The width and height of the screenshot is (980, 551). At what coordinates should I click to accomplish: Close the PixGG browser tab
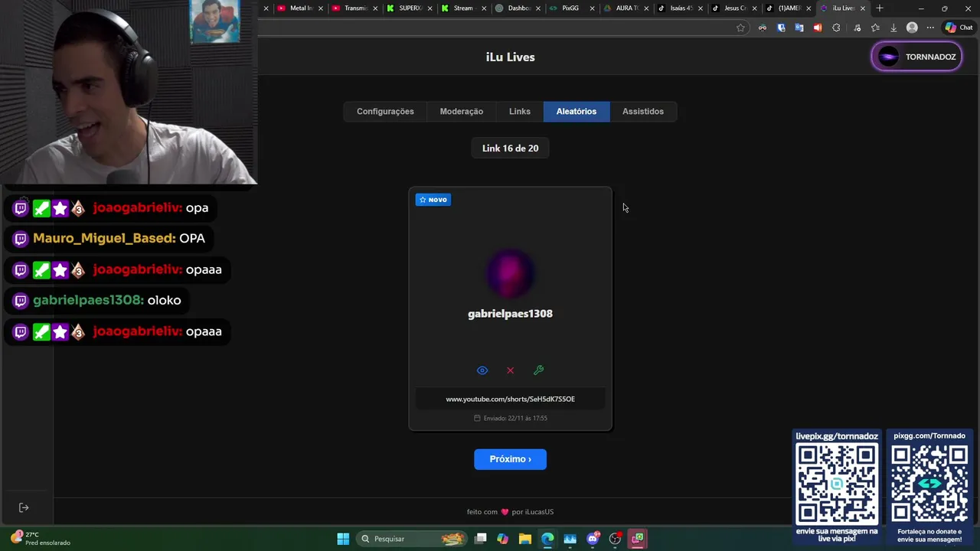tap(592, 8)
